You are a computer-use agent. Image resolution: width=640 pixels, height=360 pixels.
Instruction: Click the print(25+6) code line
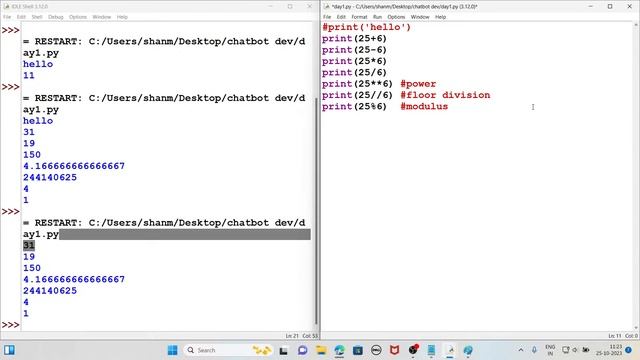[x=354, y=38]
